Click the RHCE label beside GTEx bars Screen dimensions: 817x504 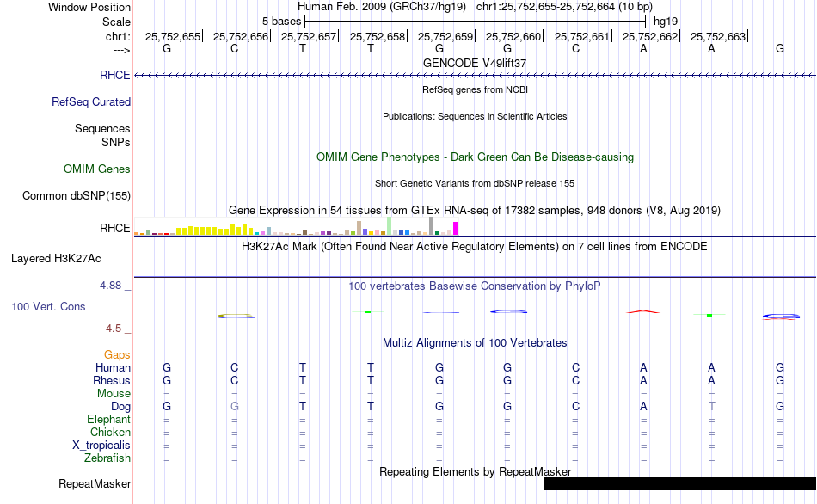tap(114, 228)
